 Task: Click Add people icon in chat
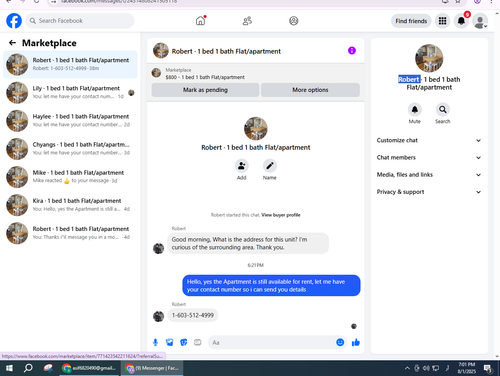[241, 166]
